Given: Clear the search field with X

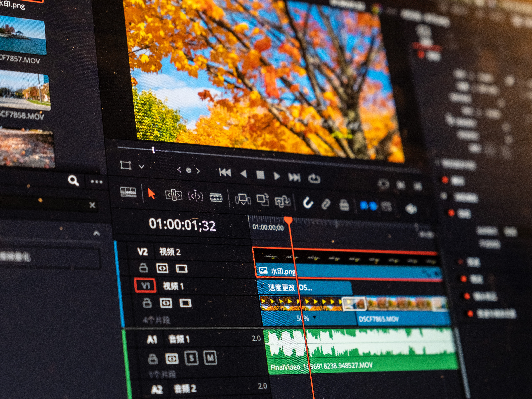Looking at the screenshot, I should (92, 205).
